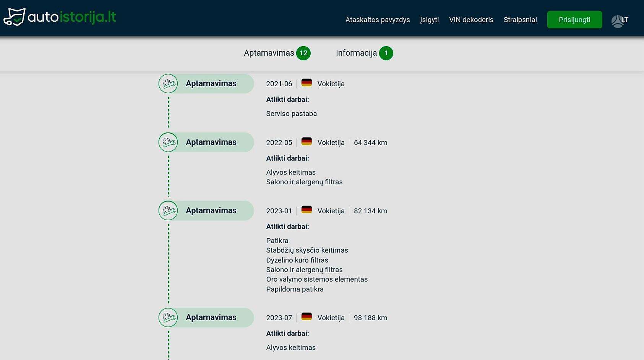Click the Informacija count badge 1
644x360 pixels.
pos(386,53)
